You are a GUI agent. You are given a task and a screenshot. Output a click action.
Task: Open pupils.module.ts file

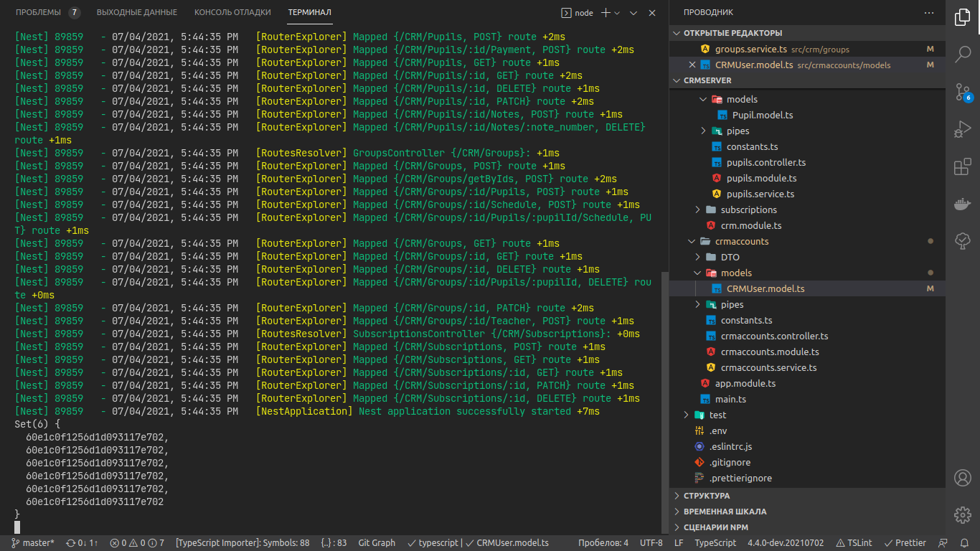(807, 178)
